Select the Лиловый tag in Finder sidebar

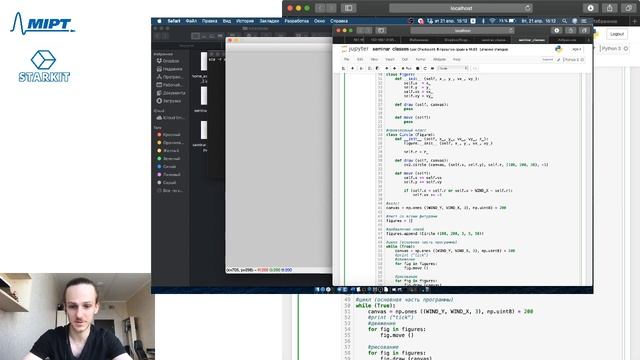click(169, 174)
